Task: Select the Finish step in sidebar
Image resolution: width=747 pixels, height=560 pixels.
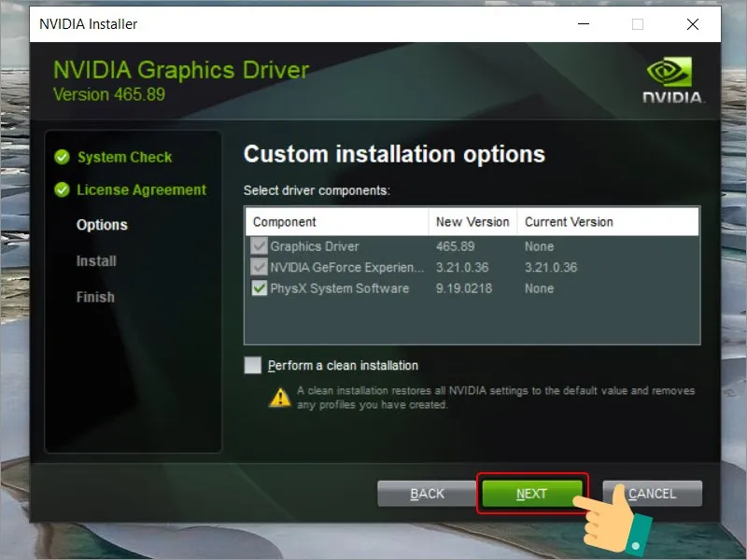Action: pos(95,297)
